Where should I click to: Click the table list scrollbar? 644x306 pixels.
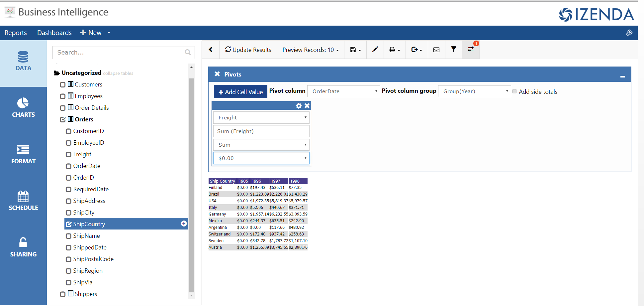tap(191, 185)
